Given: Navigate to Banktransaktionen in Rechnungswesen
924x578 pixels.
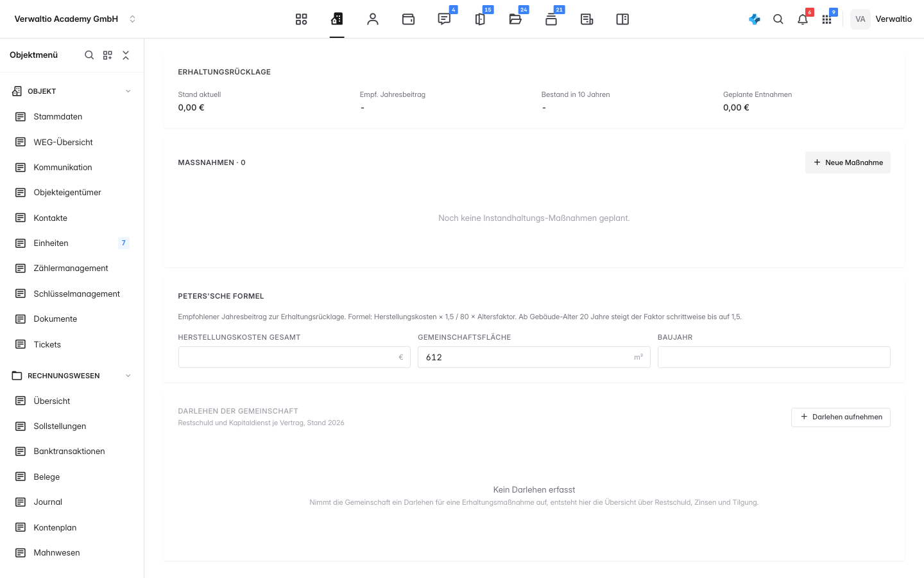Looking at the screenshot, I should coord(72,451).
